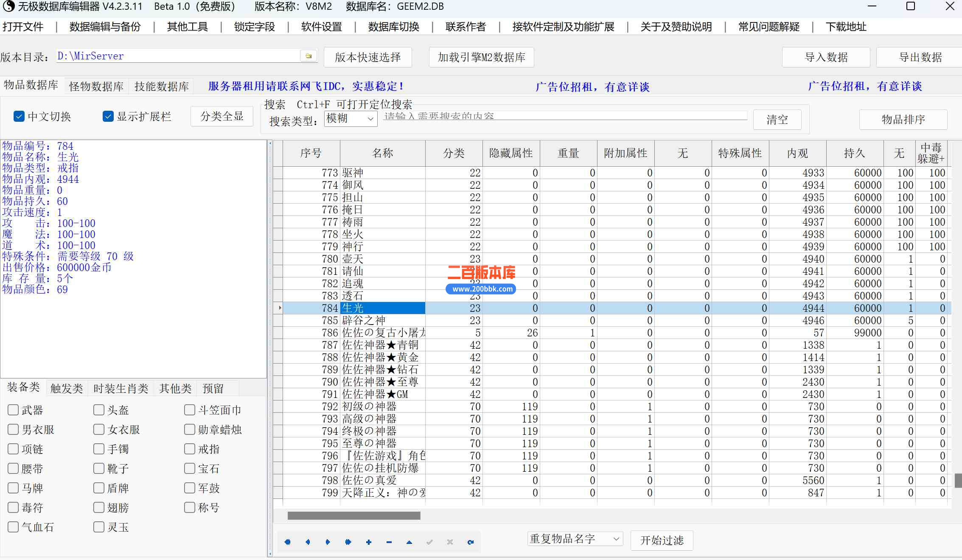Image resolution: width=962 pixels, height=560 pixels.
Task: Click the 导入数据 button
Action: pyautogui.click(x=826, y=57)
